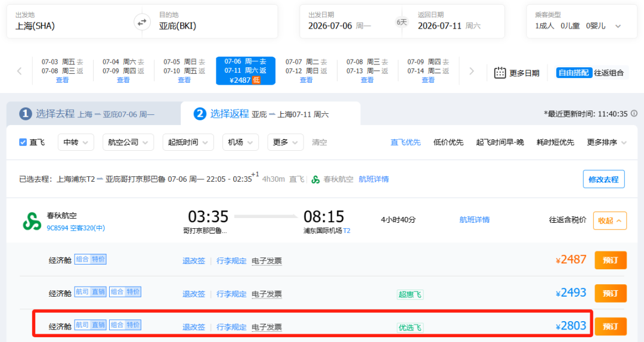View 07-05 to 07-10 date option
Image resolution: width=644 pixels, height=342 pixels.
(x=184, y=71)
